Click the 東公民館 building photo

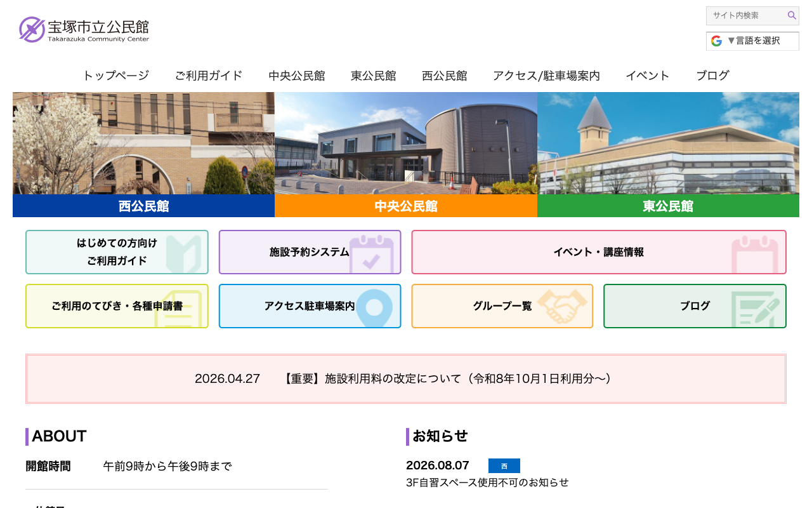click(668, 143)
